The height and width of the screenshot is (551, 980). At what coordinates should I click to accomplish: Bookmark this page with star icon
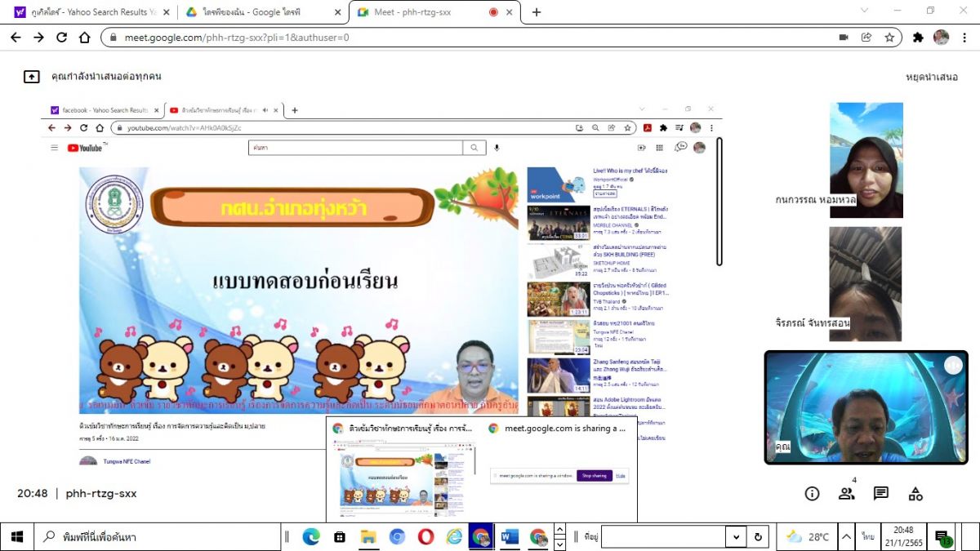tap(889, 38)
